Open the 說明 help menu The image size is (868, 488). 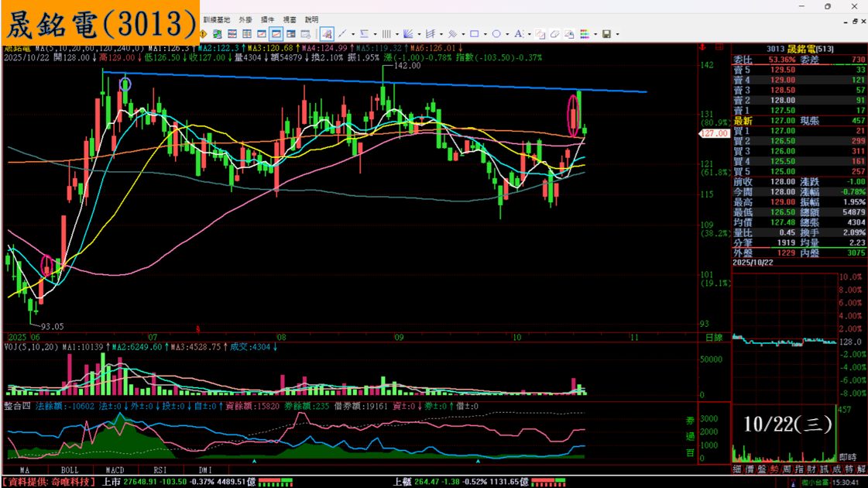[x=311, y=19]
